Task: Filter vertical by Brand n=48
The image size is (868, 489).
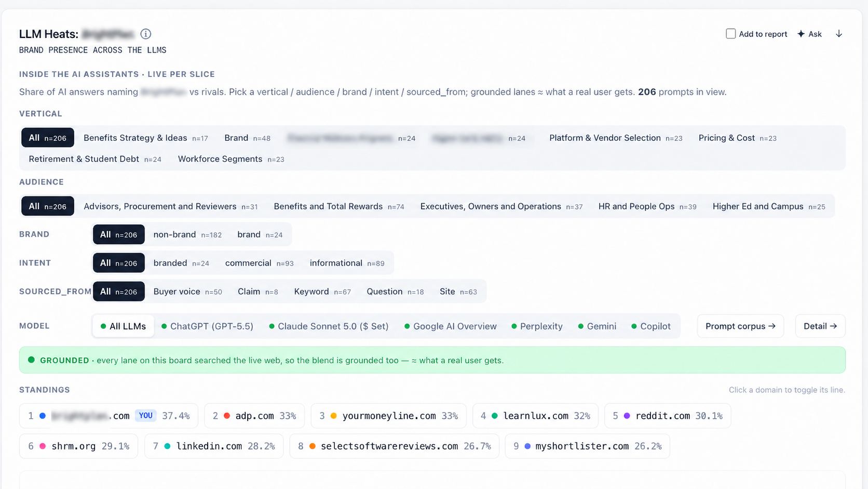Action: tap(247, 138)
